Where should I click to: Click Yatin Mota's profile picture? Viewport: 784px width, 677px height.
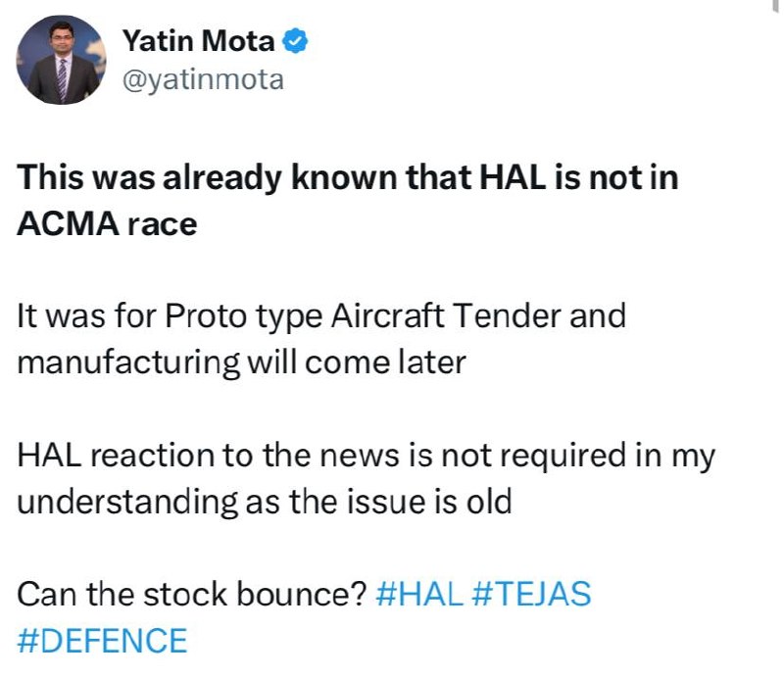(x=61, y=61)
